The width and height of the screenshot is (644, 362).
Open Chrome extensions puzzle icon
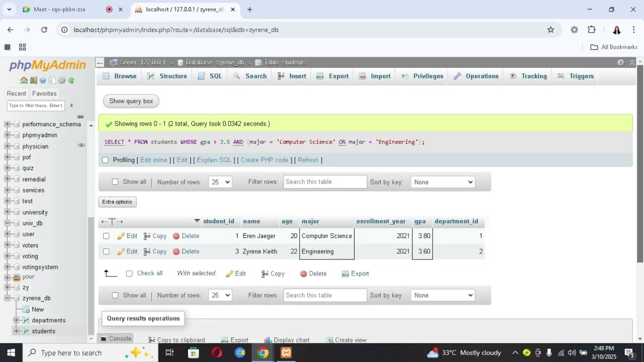click(592, 30)
